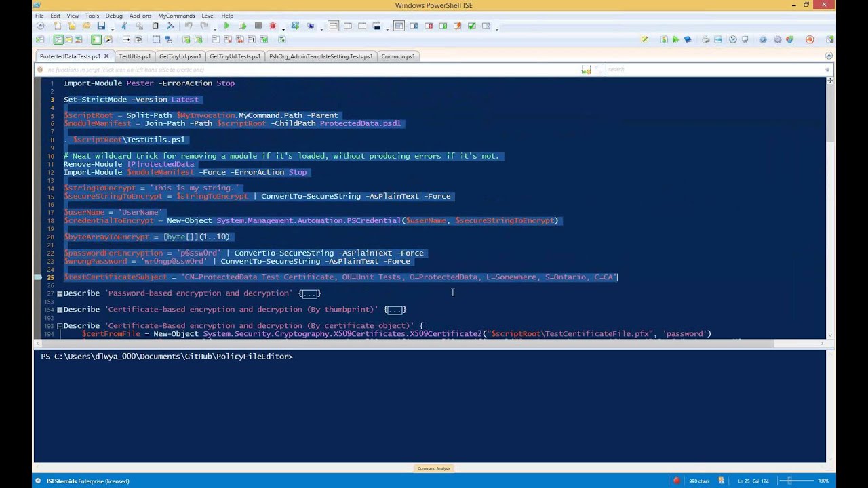Click the clock icon in right toolbar
868x488 pixels.
pyautogui.click(x=732, y=39)
